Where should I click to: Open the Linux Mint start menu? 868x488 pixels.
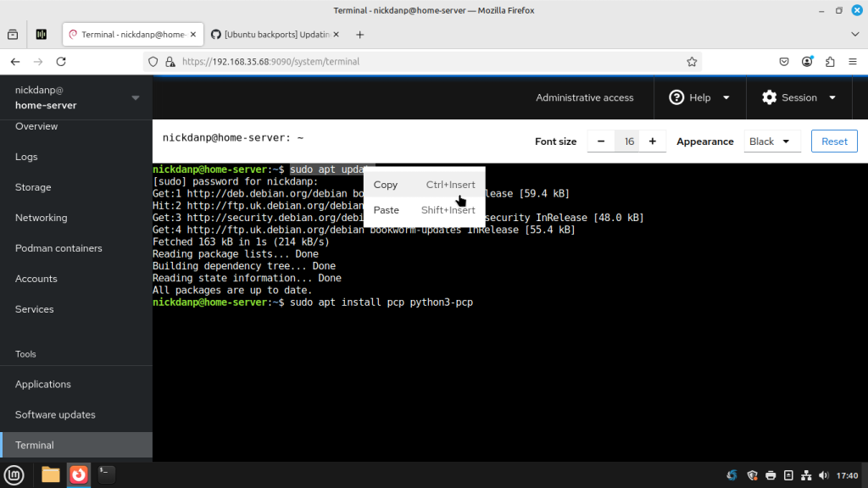(x=14, y=474)
